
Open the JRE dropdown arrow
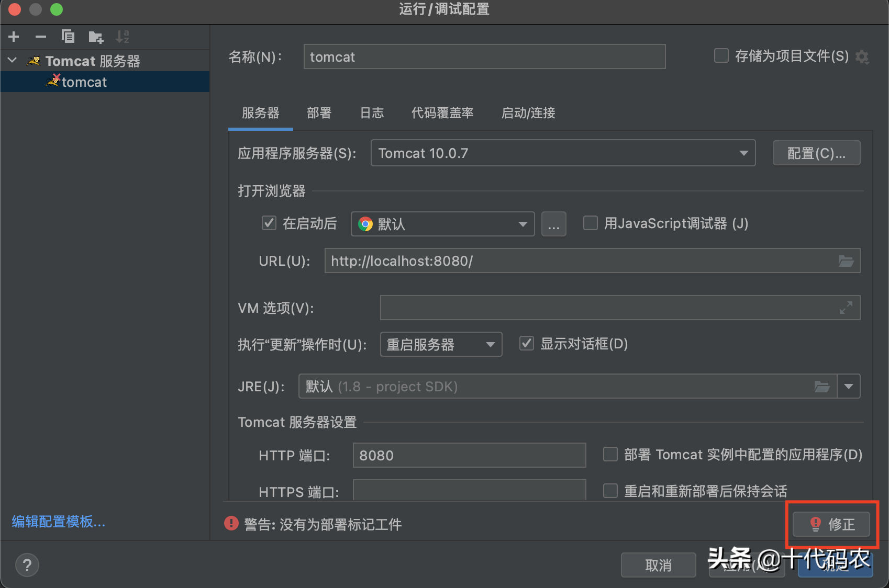pyautogui.click(x=849, y=387)
